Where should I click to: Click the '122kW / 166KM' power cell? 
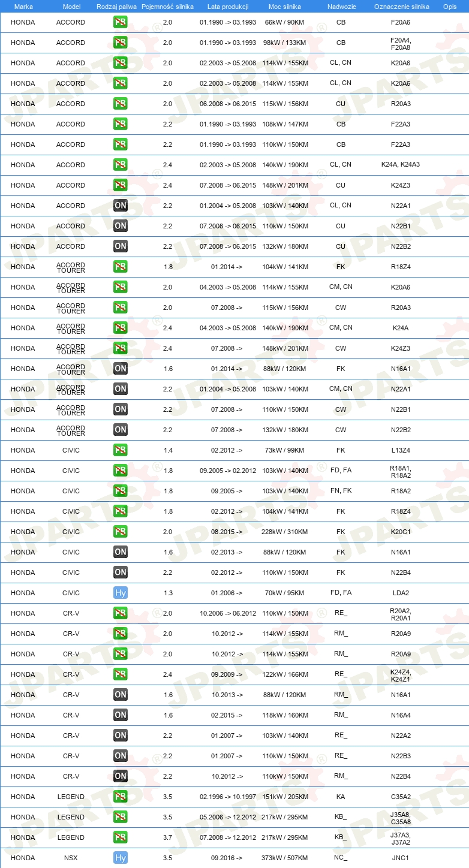(285, 674)
